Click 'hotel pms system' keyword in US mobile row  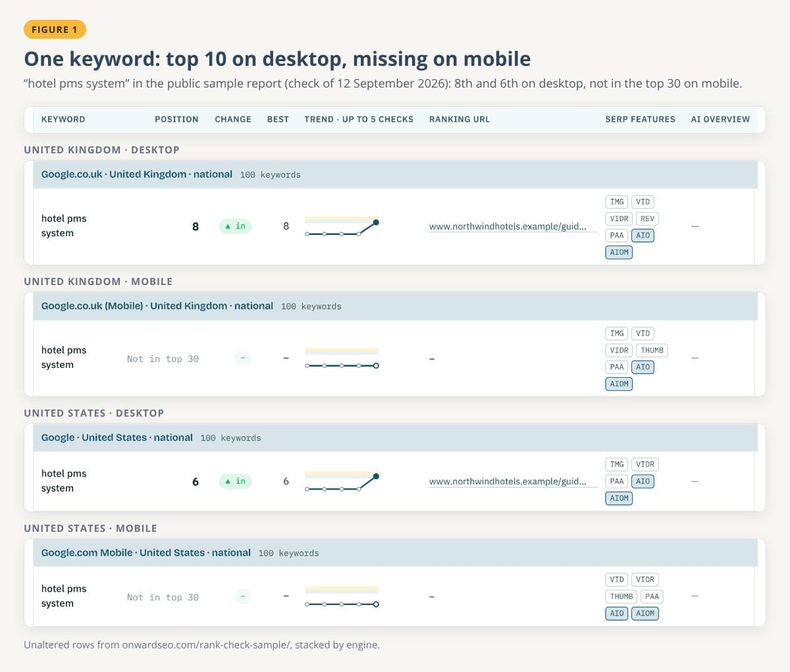click(64, 596)
